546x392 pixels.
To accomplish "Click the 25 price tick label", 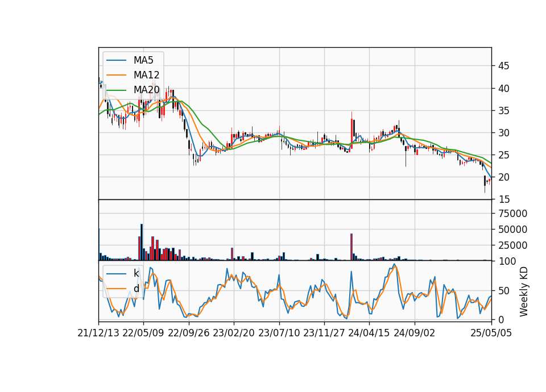I will (x=503, y=155).
